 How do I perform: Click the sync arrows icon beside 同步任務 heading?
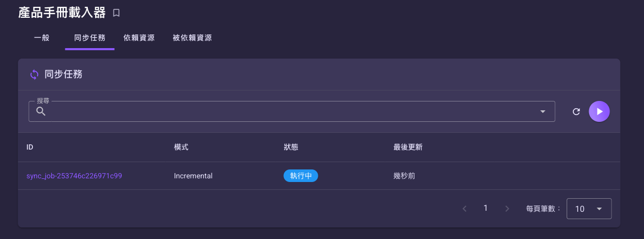[x=34, y=74]
